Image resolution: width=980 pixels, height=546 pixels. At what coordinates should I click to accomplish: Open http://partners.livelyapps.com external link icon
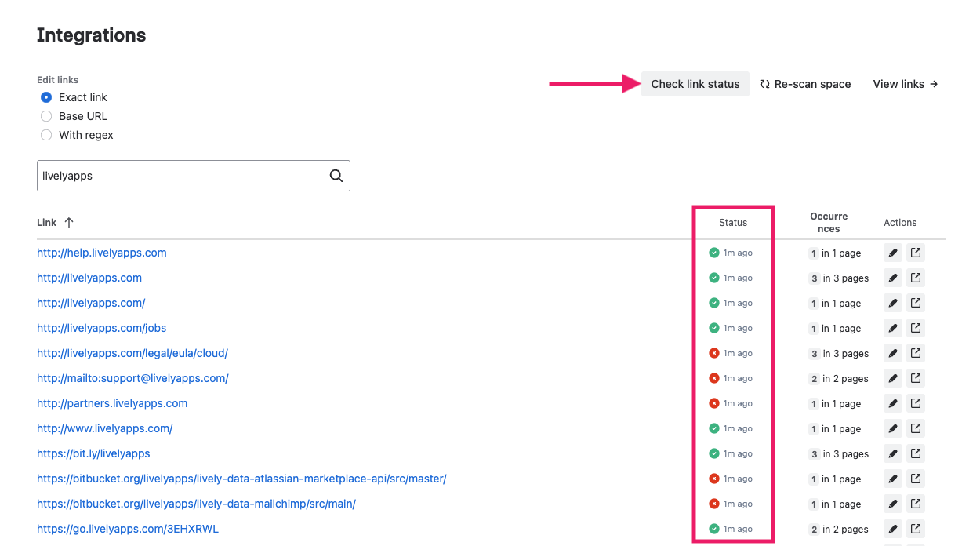pos(916,403)
